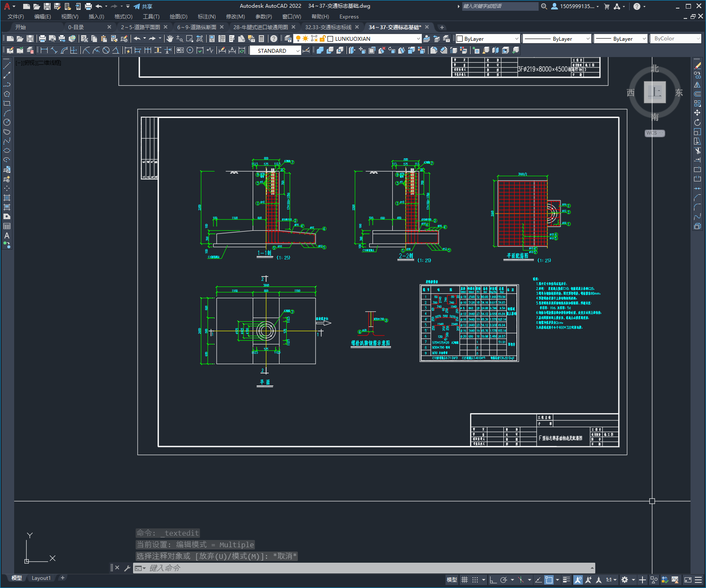The width and height of the screenshot is (706, 588).
Task: Open the QuickCalc calculator icon
Action: 261,39
